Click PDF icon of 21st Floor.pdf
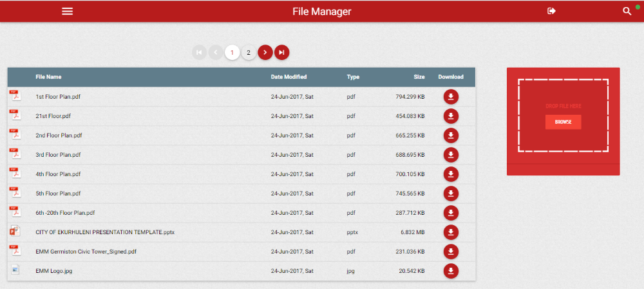The image size is (644, 289). 15,115
